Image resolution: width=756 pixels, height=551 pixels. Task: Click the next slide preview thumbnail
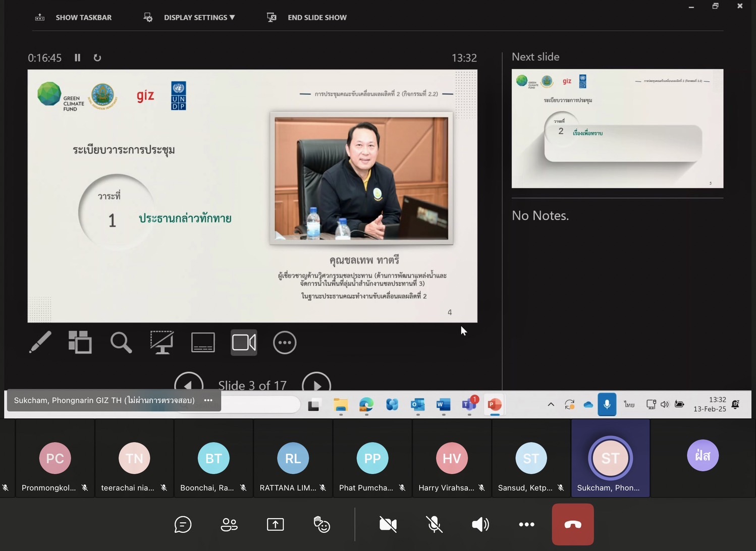617,129
